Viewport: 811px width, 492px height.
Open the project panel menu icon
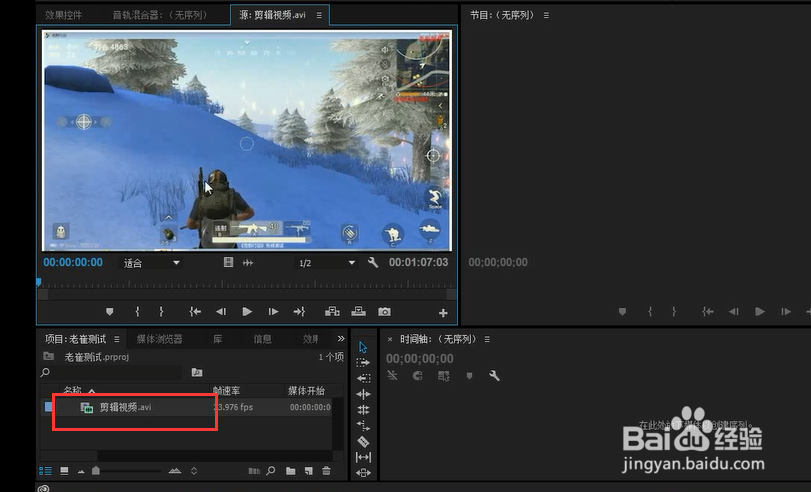pyautogui.click(x=117, y=339)
